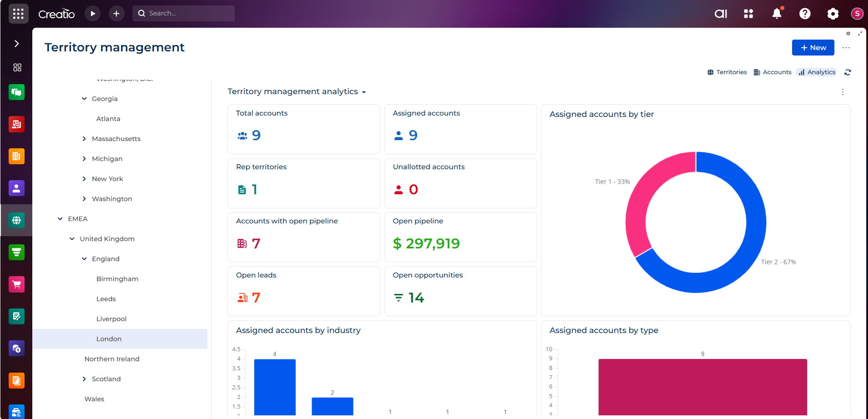The height and width of the screenshot is (419, 868).
Task: Click the New button
Action: tap(813, 48)
